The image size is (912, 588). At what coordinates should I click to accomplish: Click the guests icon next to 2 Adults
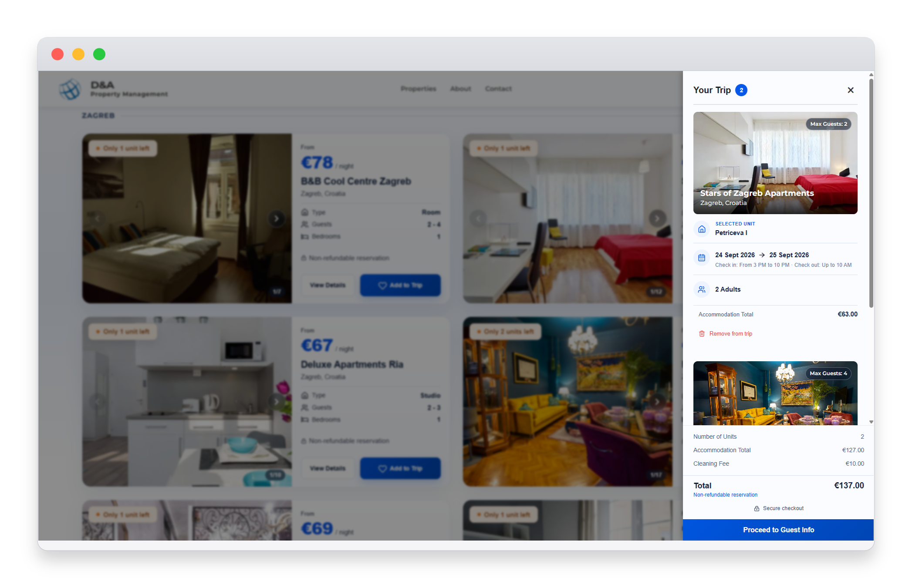(702, 289)
